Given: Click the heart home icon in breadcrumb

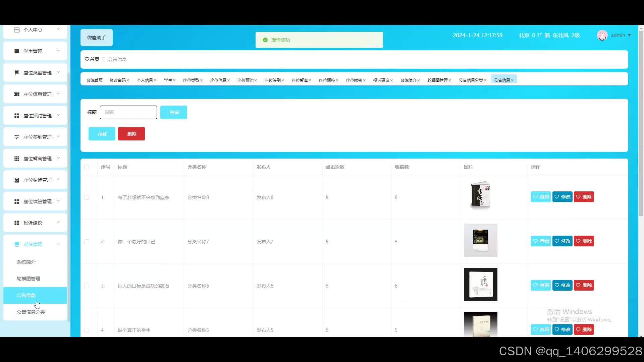Looking at the screenshot, I should 87,59.
